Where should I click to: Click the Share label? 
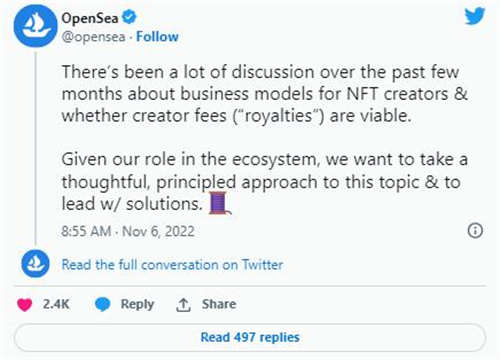[219, 304]
